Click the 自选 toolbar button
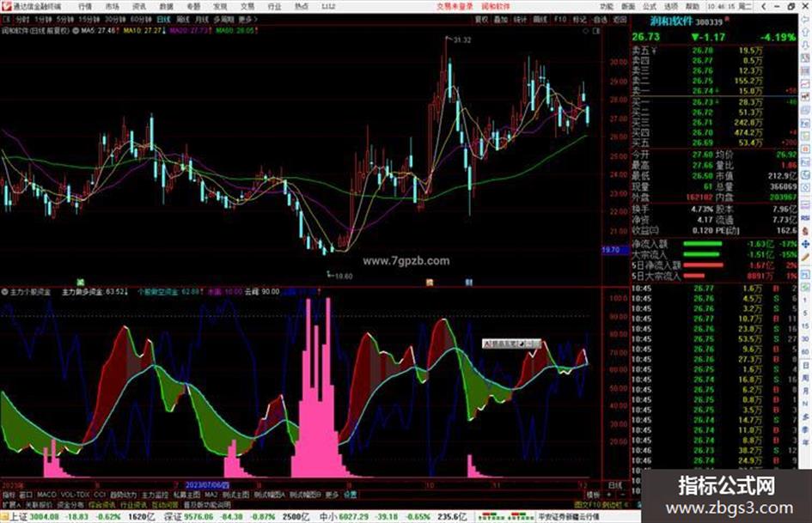 pos(600,19)
